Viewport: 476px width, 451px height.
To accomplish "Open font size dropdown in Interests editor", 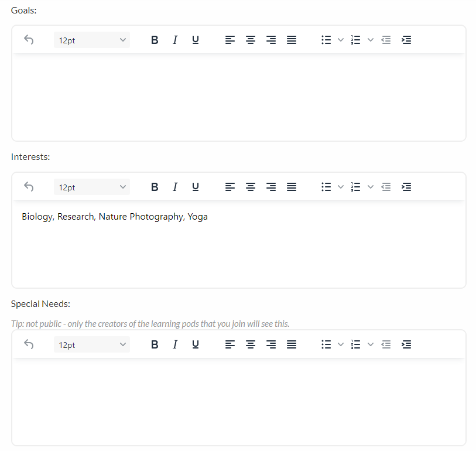I will coord(92,187).
